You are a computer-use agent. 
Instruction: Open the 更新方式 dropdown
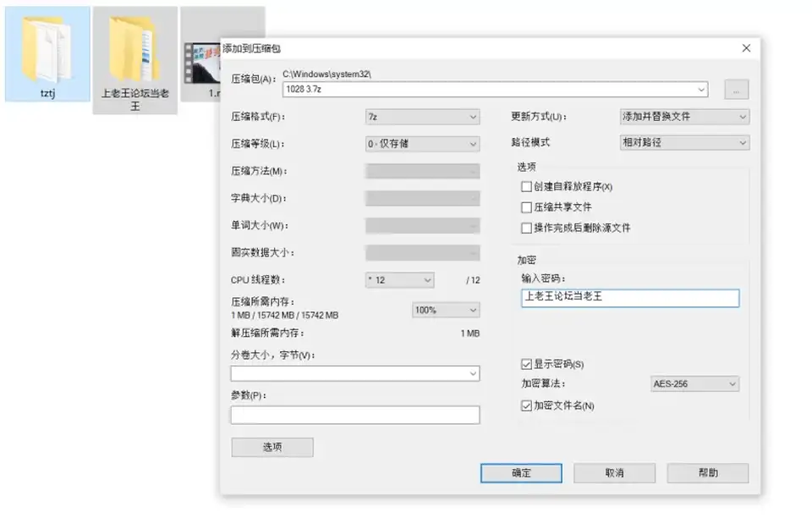684,117
